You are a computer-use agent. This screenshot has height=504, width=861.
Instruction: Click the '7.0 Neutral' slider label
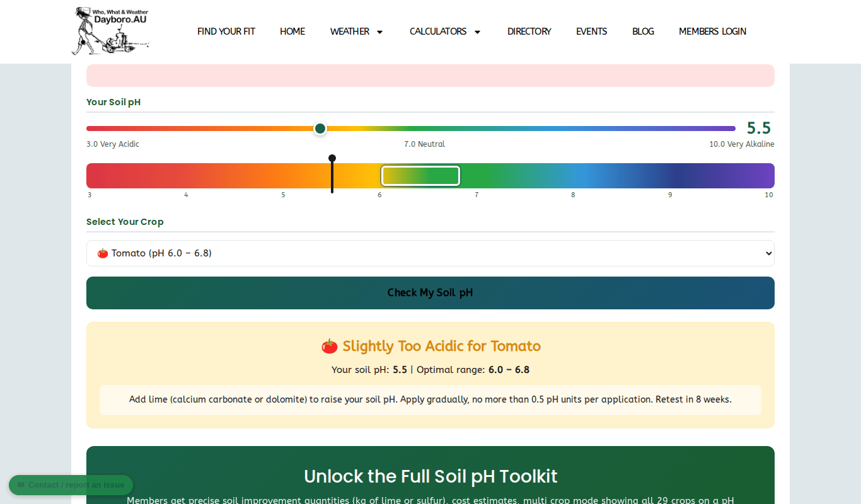tap(424, 144)
